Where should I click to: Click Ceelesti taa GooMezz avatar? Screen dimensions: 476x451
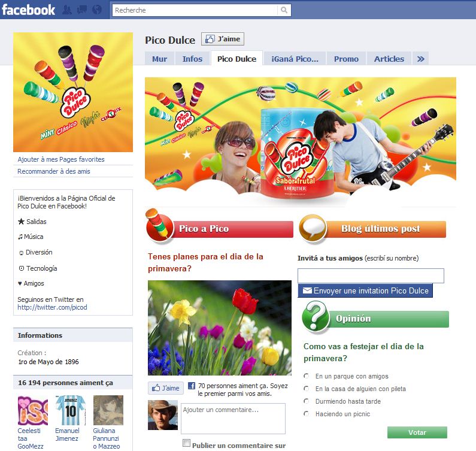coord(33,410)
